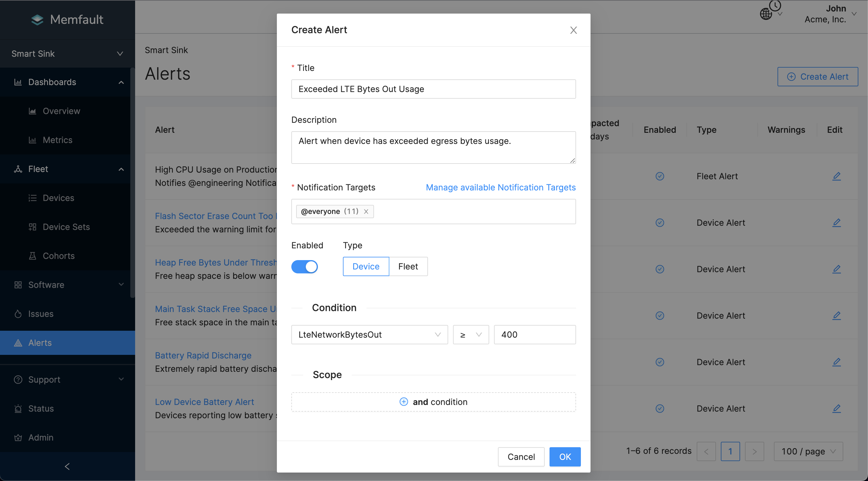The height and width of the screenshot is (481, 868).
Task: Open the comparison operator dropdown
Action: (x=470, y=335)
